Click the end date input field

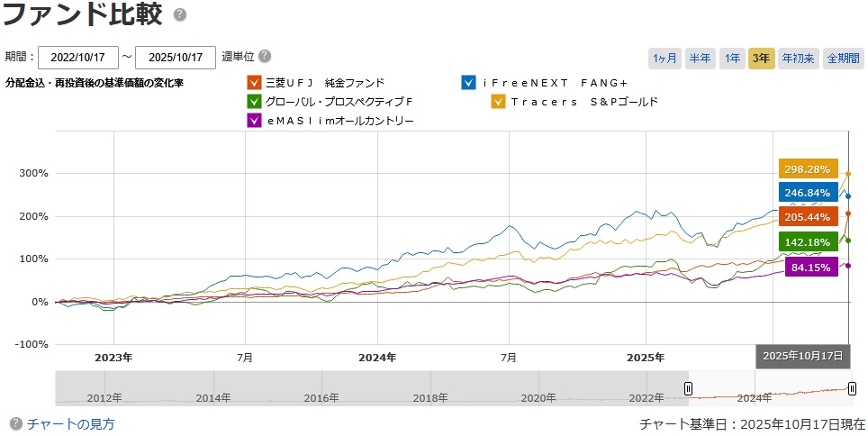pyautogui.click(x=176, y=58)
